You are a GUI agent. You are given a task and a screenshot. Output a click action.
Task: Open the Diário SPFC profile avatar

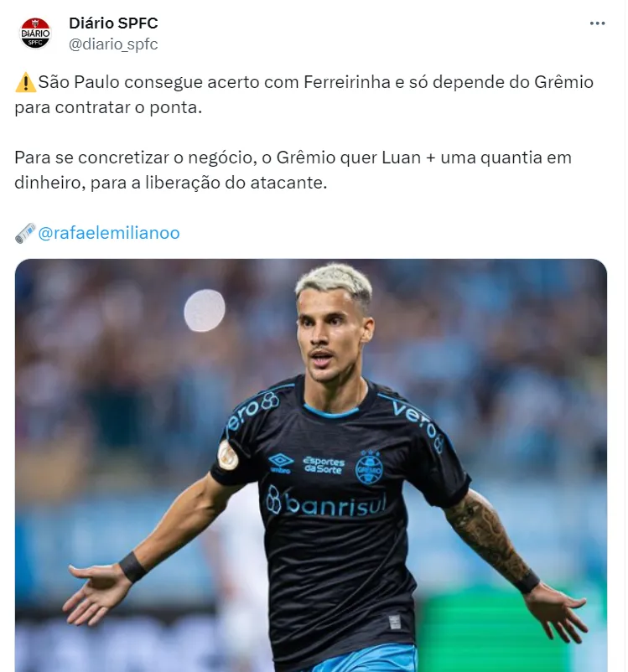click(x=35, y=33)
